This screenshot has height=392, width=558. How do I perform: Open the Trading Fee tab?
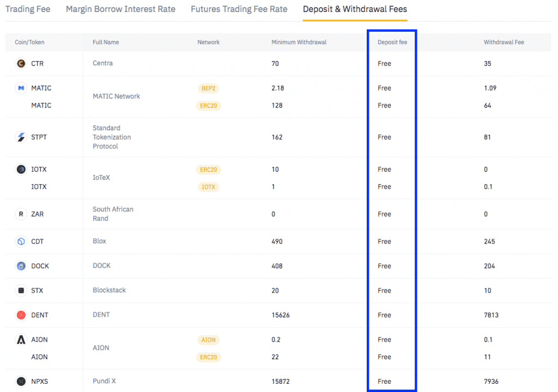tap(28, 9)
